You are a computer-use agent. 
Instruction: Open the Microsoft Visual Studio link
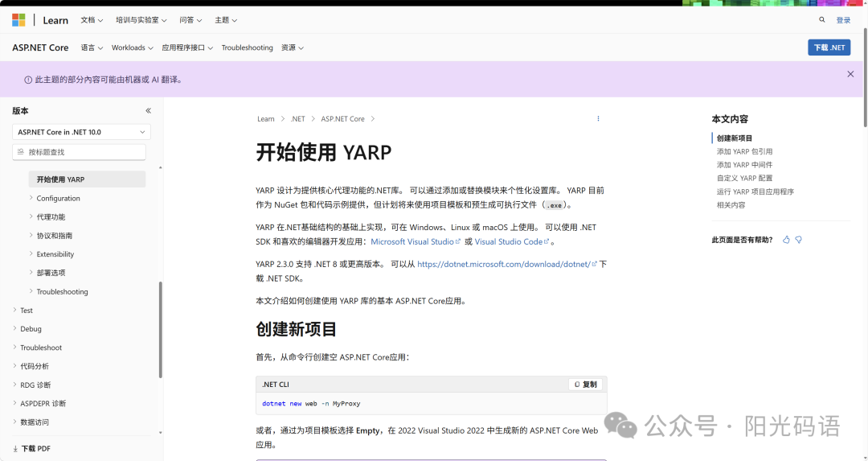pyautogui.click(x=416, y=241)
